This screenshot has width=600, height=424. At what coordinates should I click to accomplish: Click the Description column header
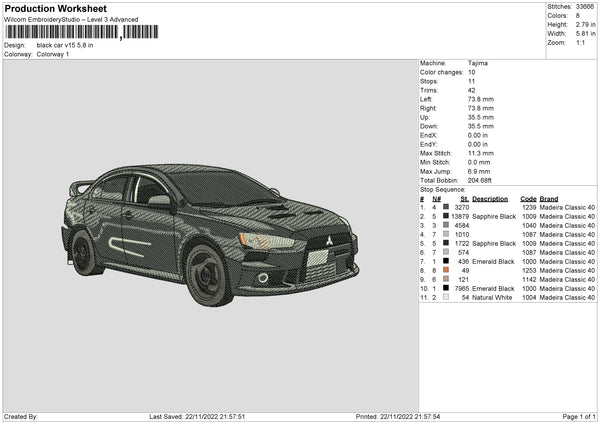[x=490, y=198]
